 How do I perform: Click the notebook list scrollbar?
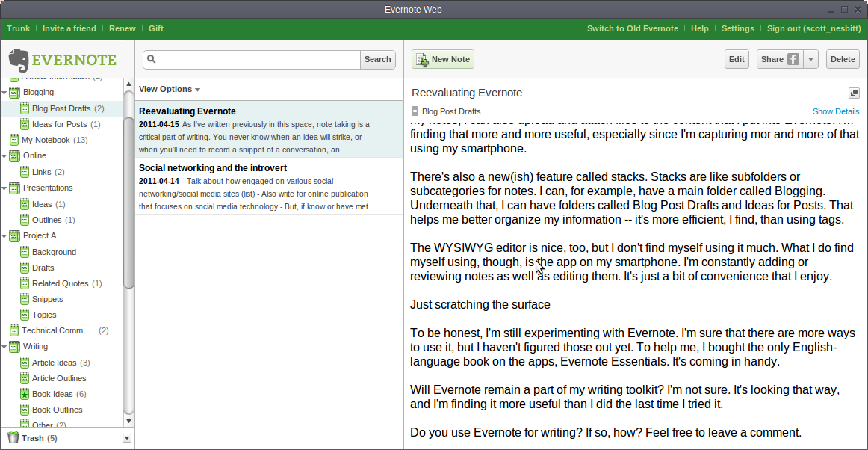pyautogui.click(x=128, y=187)
